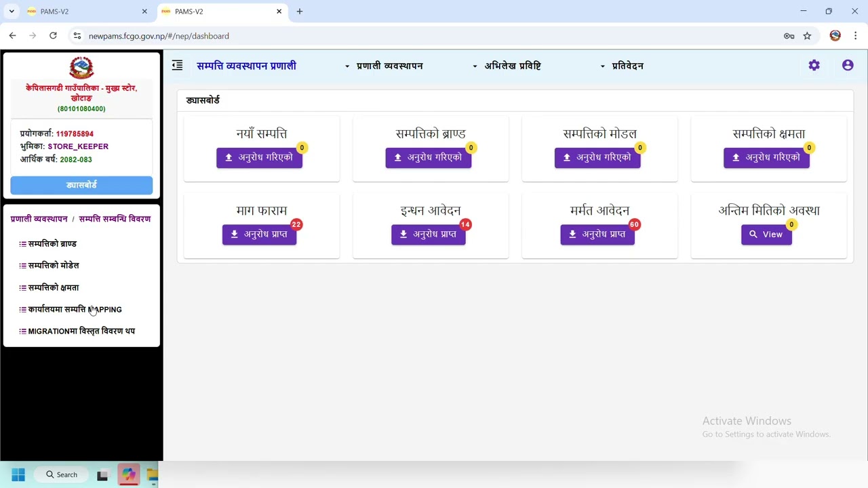The width and height of the screenshot is (868, 488).
Task: Click the Nepal government emblem logo
Action: [x=81, y=68]
